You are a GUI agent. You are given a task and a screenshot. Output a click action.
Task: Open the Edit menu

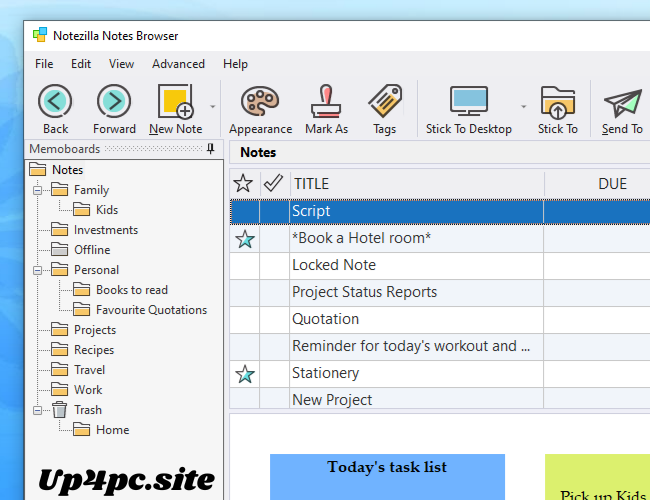[81, 64]
